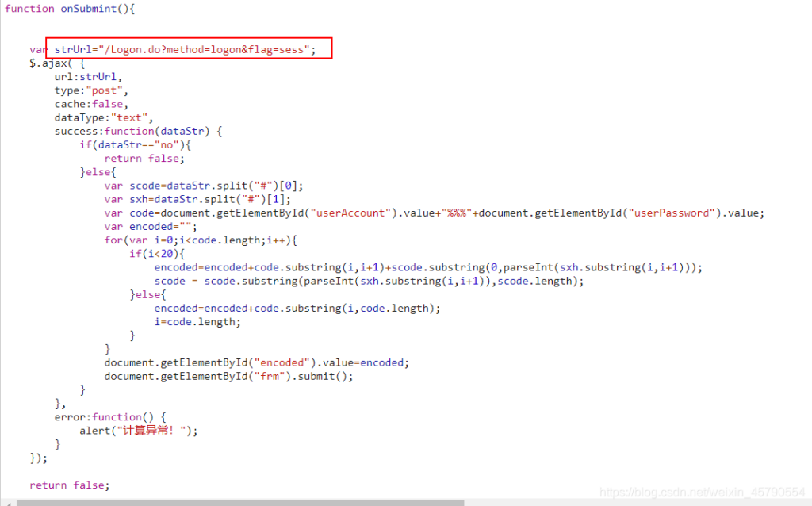Select the url:strUrl property line
Viewport: 812px width, 506px height.
[88, 77]
